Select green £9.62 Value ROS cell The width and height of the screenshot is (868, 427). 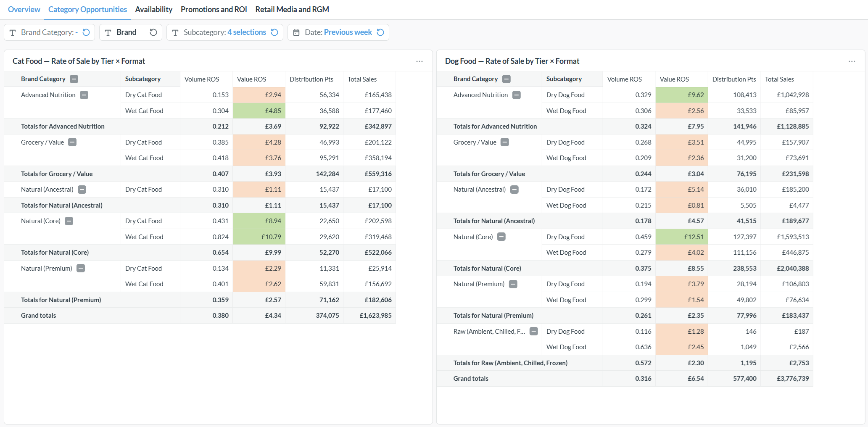682,95
